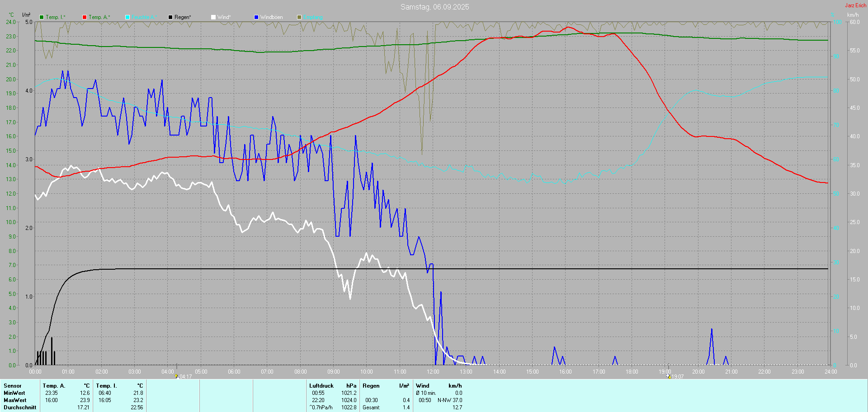The width and height of the screenshot is (868, 412).
Task: Select the 'Wind*' legend label
Action: [x=224, y=17]
